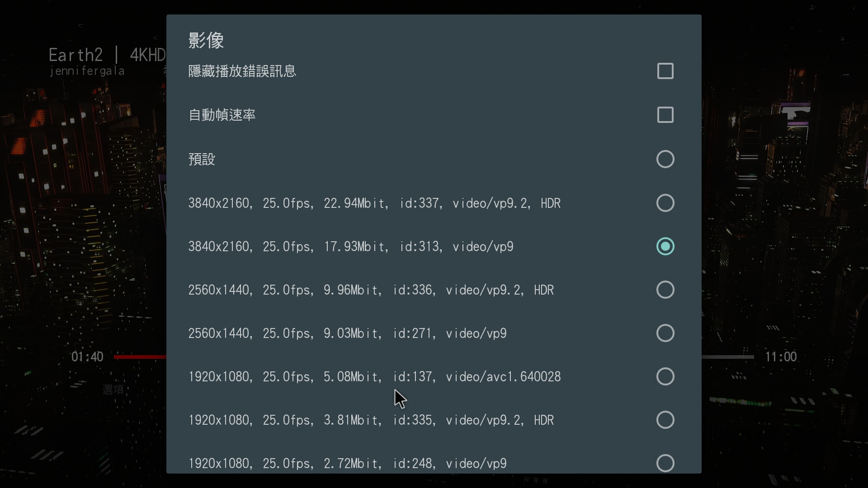
Task: Select radio for 2560x1440 9.03Mbit id:271
Action: tap(665, 333)
